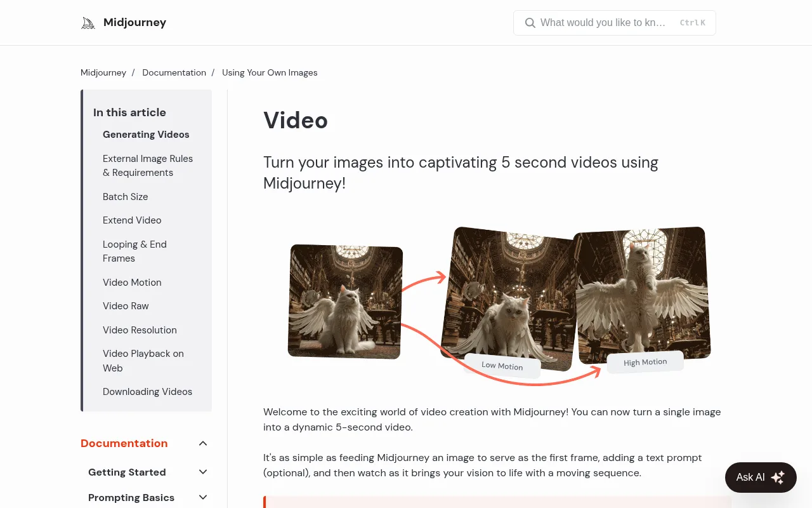The height and width of the screenshot is (508, 812).
Task: Click the High Motion label
Action: 645,362
